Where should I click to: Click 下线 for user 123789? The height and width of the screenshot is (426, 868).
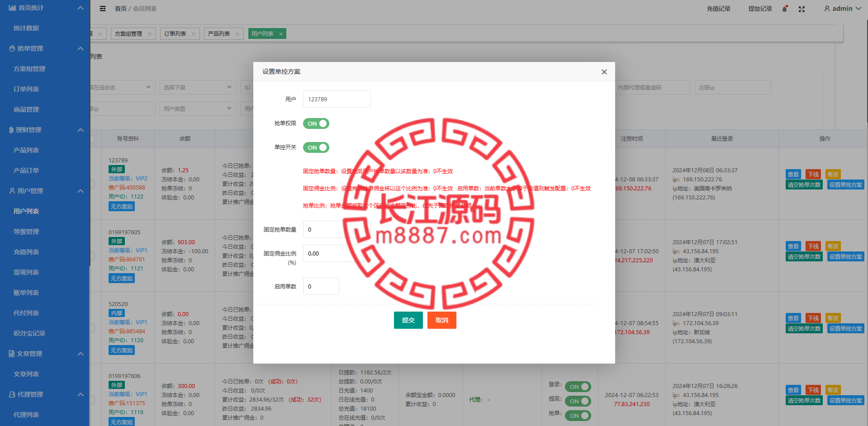tap(813, 175)
